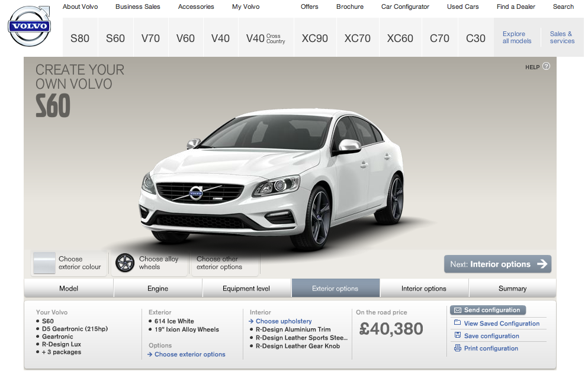Screen dimensions: 588x378
Task: Switch to the Summary tab
Action: 513,289
